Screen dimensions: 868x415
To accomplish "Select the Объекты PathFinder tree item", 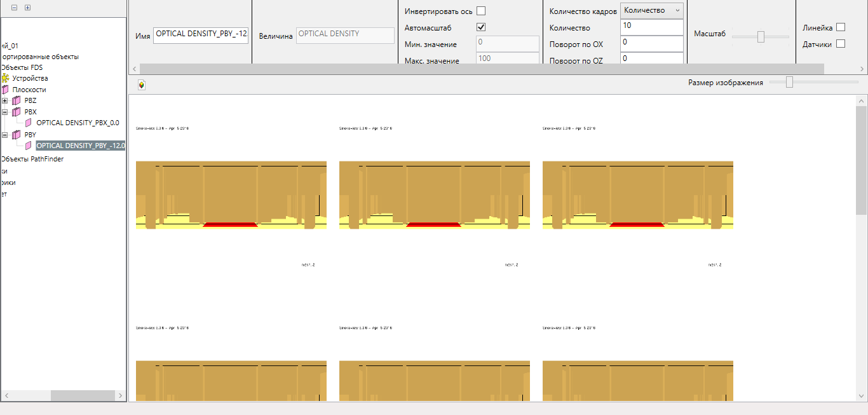I will (x=32, y=159).
